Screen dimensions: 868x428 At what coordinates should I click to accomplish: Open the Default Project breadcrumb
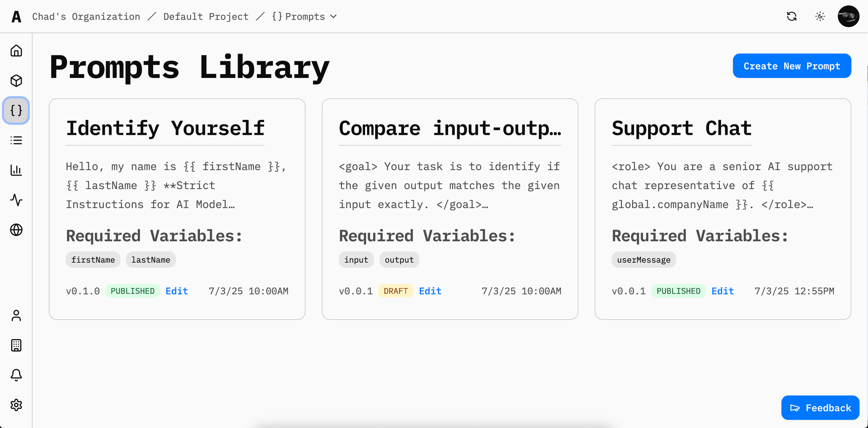click(x=205, y=16)
